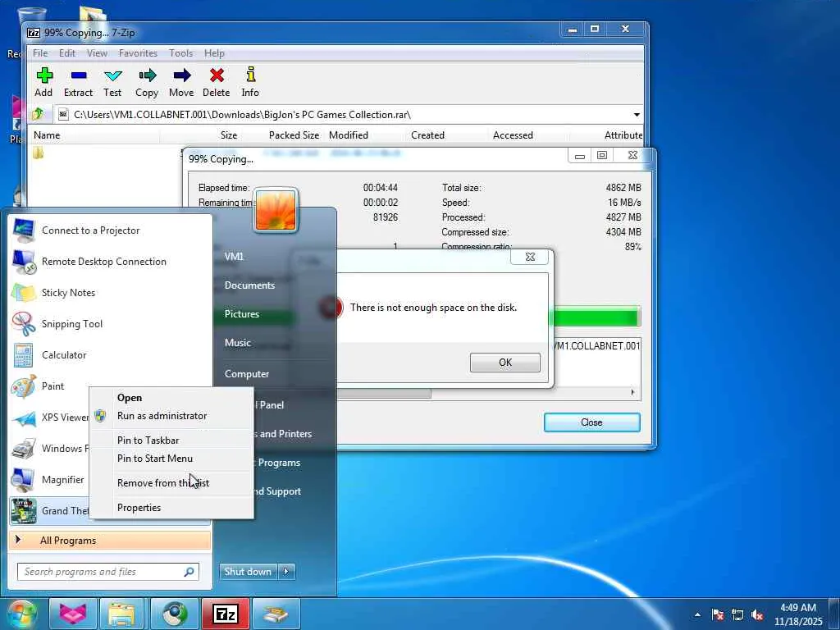Expand All Programs in the Start menu
Screen dimensions: 840x630
coord(110,541)
